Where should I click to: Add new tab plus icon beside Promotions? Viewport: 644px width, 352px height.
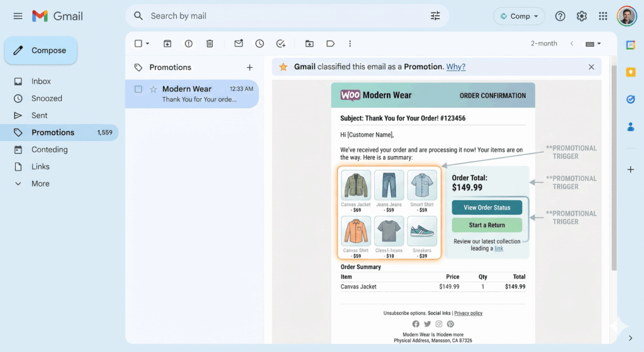249,67
